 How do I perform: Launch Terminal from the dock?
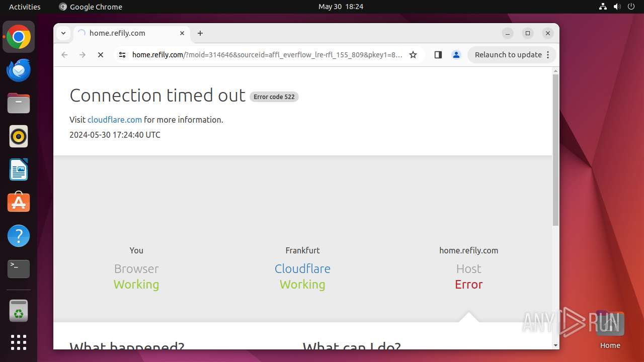pos(19,269)
